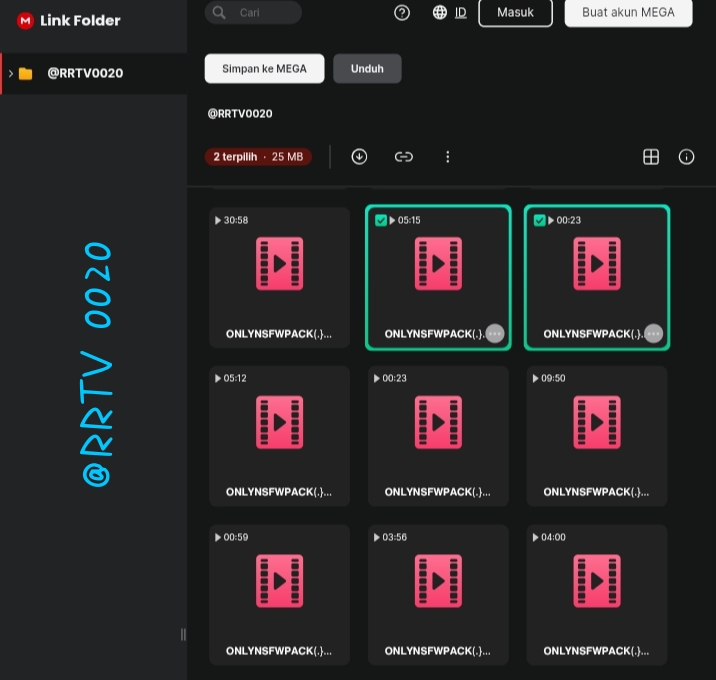Expand the @RRTV0020 folder tree chevron
The image size is (716, 680).
[x=11, y=73]
